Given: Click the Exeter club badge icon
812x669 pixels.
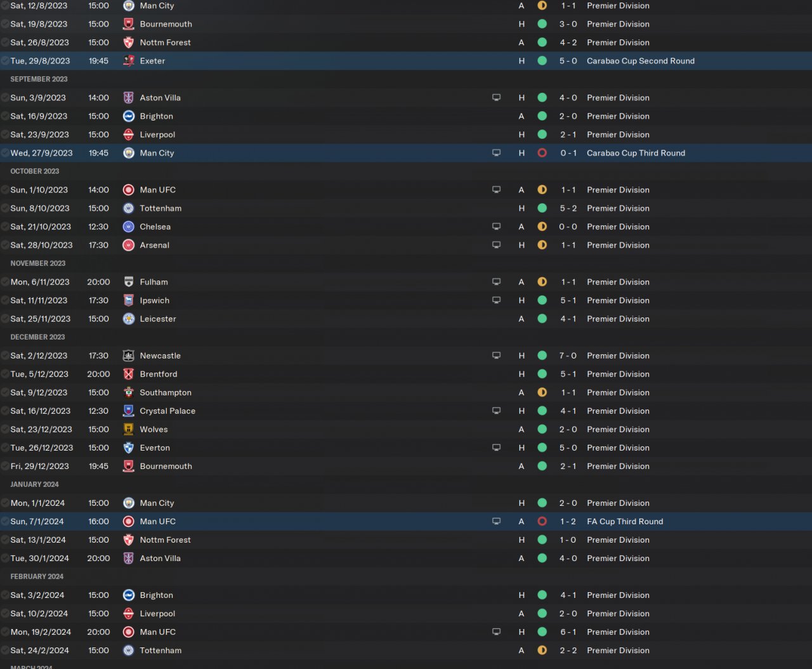Looking at the screenshot, I should point(128,61).
